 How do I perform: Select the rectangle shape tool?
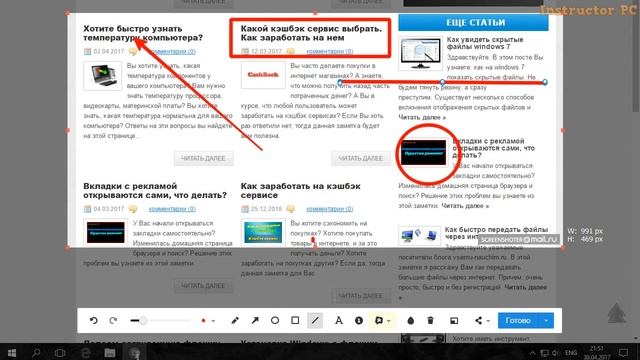pos(295,320)
